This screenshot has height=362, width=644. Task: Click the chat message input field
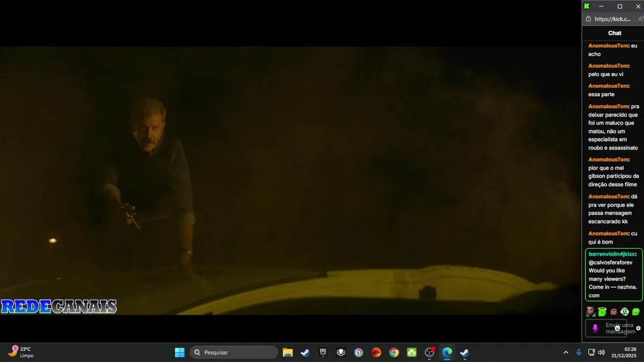click(606, 328)
